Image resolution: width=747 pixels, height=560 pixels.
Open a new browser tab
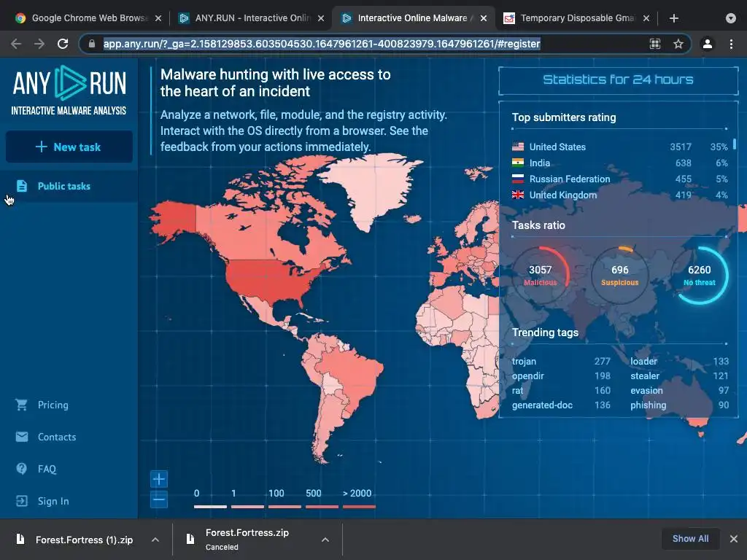(673, 18)
